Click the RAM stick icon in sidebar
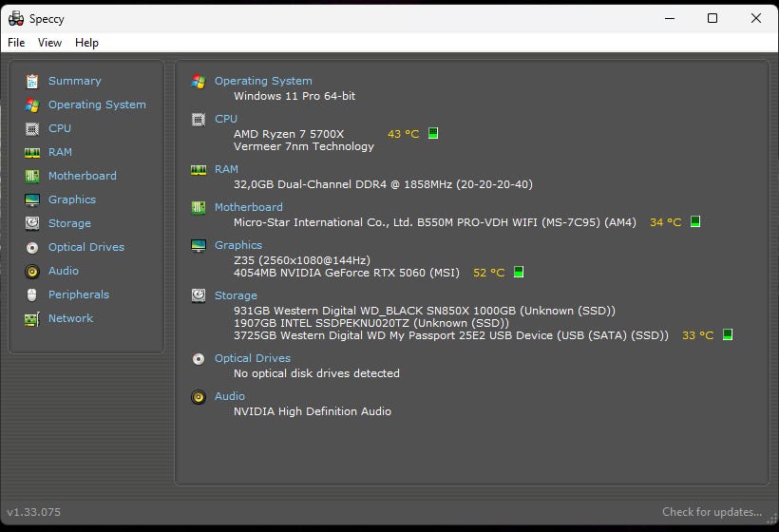This screenshot has height=532, width=779. click(x=32, y=153)
